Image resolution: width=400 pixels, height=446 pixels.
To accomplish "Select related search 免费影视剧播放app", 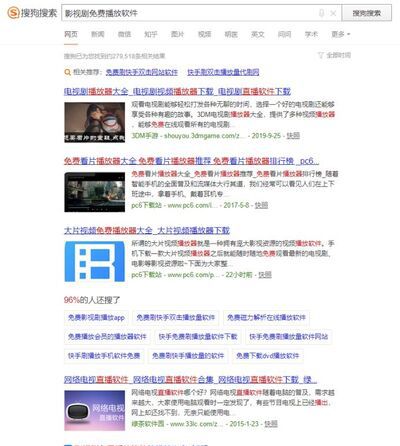I will tap(96, 317).
